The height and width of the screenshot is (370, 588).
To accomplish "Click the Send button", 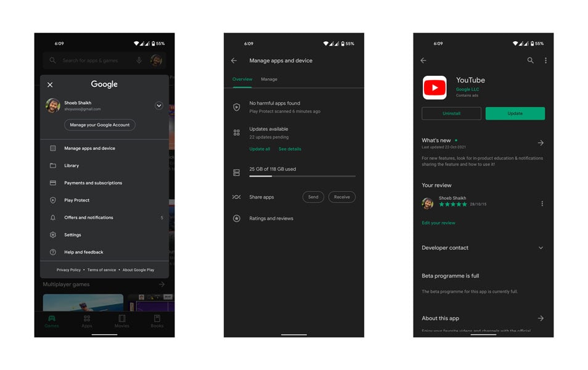I will [x=313, y=197].
